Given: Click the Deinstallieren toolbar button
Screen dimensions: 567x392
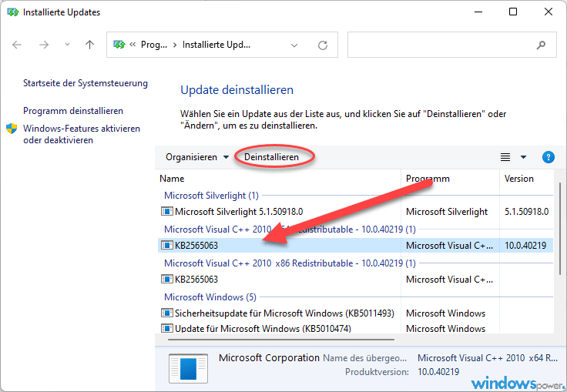Looking at the screenshot, I should pos(272,157).
